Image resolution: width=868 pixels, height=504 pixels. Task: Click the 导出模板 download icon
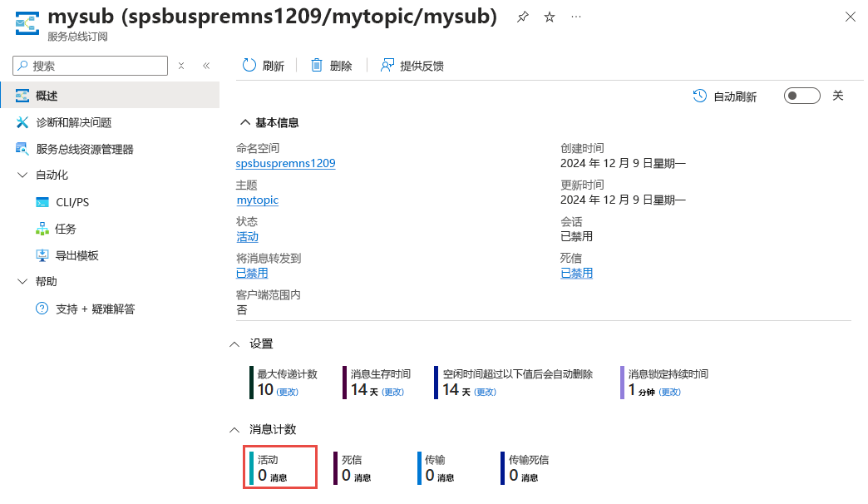pyautogui.click(x=42, y=255)
